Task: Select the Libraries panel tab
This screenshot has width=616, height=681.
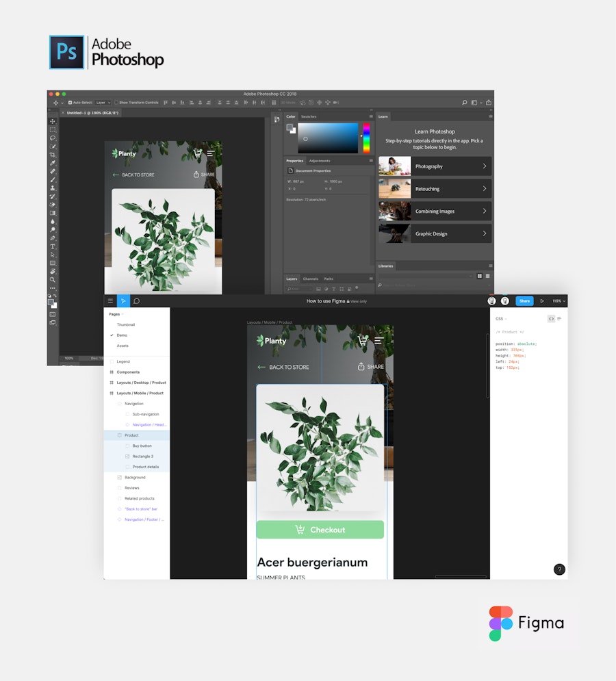Action: pyautogui.click(x=386, y=266)
